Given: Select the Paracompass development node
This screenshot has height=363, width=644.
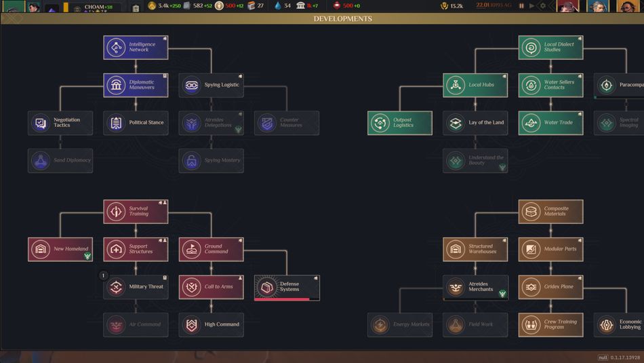Looking at the screenshot, I should coord(619,85).
